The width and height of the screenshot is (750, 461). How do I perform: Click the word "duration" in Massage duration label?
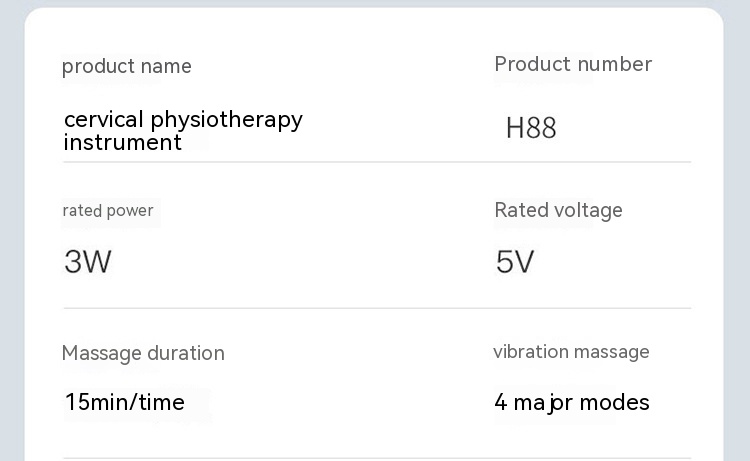186,353
